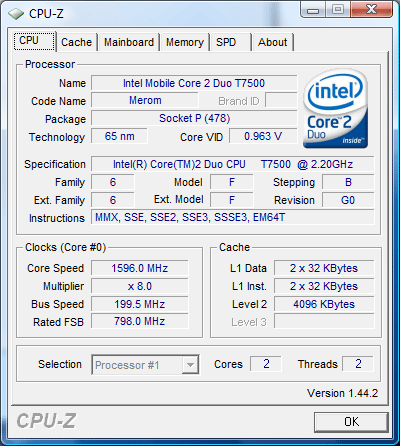This screenshot has height=446, width=400.
Task: Open the About tab
Action: 273,42
